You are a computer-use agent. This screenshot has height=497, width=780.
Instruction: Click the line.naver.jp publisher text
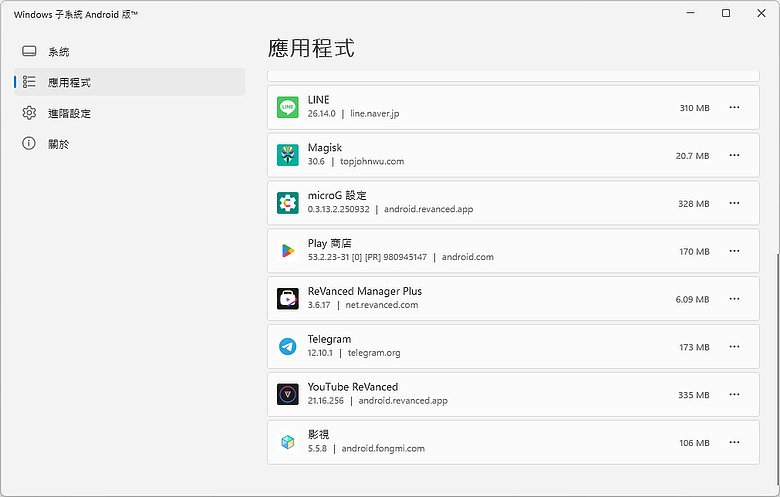point(375,114)
